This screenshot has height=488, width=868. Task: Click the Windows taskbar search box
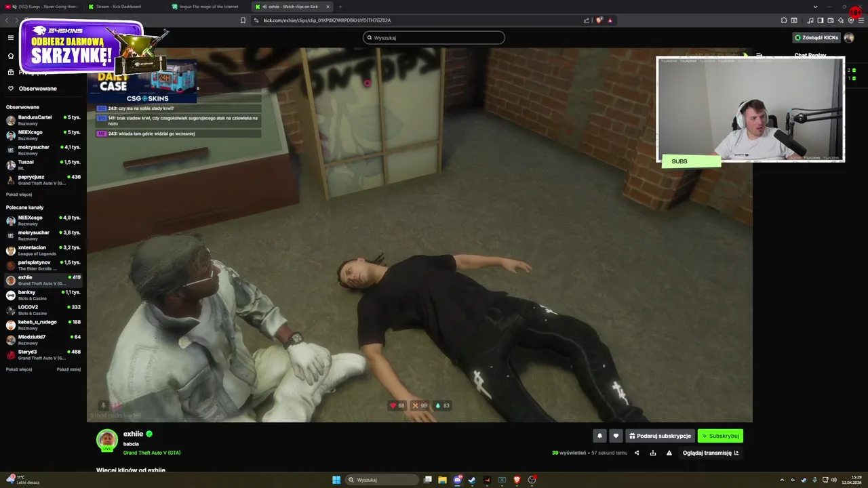pos(382,480)
